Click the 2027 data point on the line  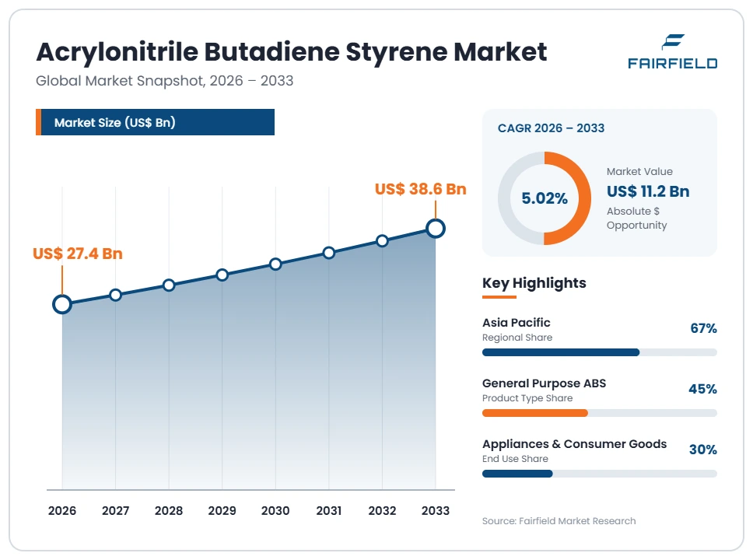[115, 295]
